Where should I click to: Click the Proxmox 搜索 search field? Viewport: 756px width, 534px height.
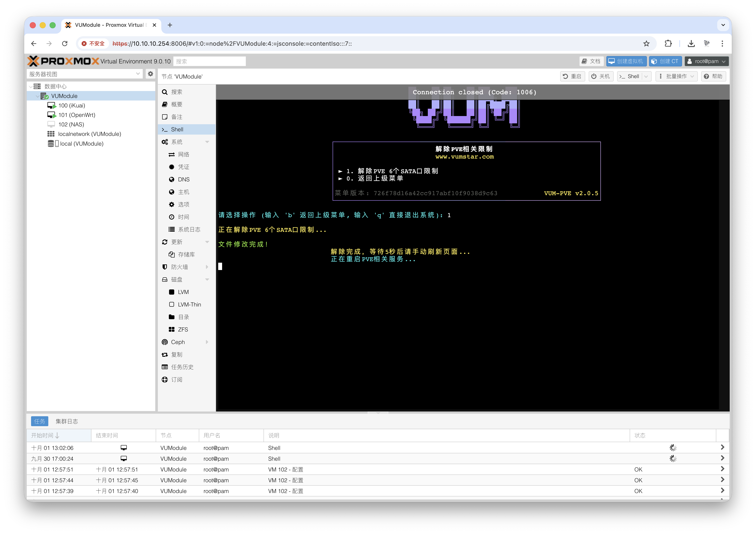coord(209,61)
